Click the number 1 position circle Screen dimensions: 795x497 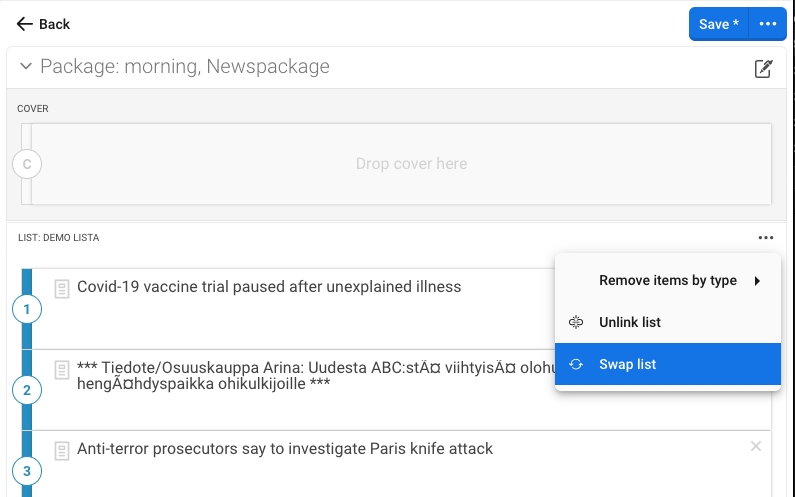click(27, 310)
